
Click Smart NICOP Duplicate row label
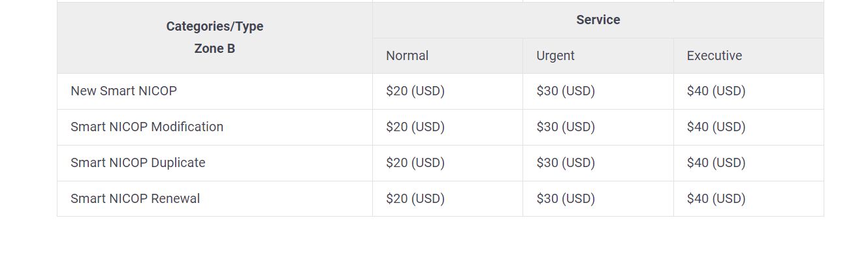[x=138, y=163]
